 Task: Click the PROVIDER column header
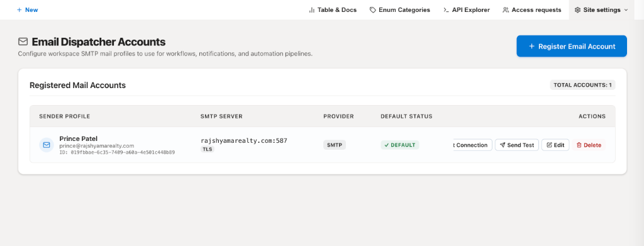pos(338,116)
